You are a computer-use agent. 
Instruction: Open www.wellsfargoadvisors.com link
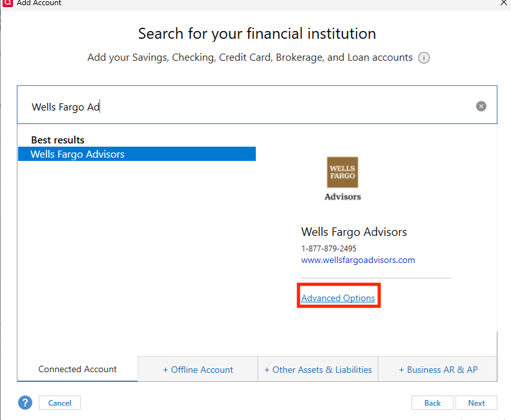coord(358,260)
